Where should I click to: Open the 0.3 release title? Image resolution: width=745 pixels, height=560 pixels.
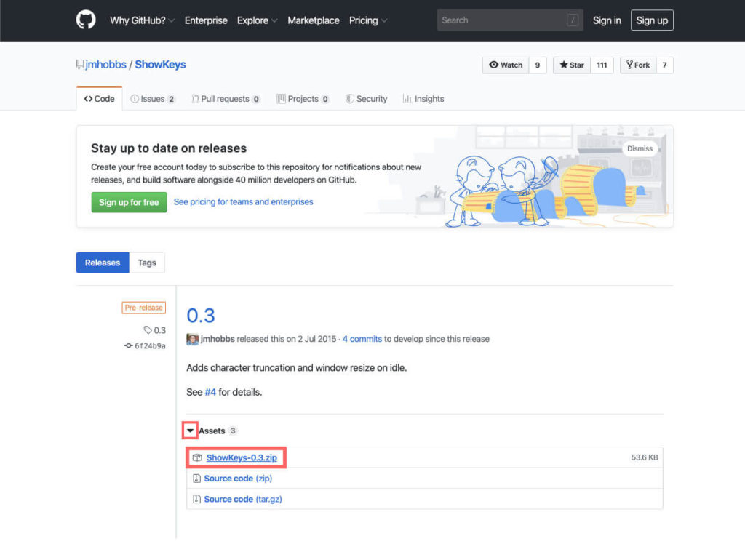pos(201,316)
